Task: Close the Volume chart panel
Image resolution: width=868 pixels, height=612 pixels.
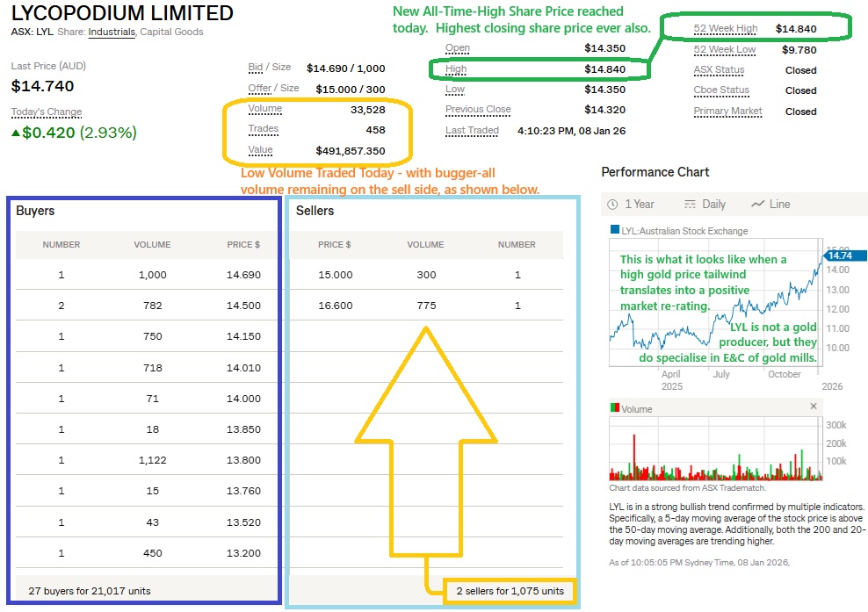Action: [813, 407]
